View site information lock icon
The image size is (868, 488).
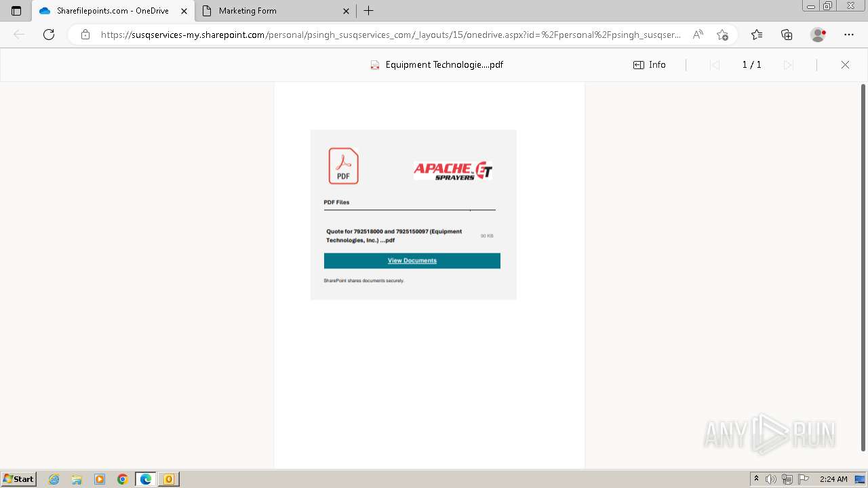coord(85,35)
